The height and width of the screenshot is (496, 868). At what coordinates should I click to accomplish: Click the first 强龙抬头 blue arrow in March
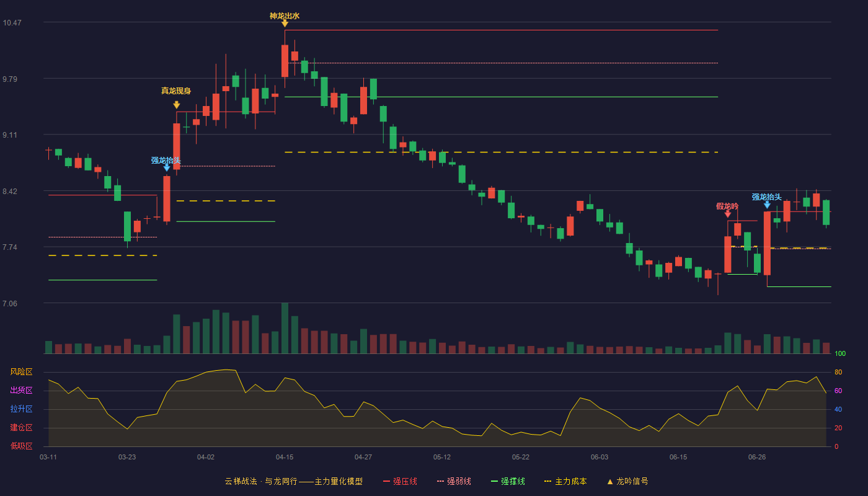coord(167,167)
